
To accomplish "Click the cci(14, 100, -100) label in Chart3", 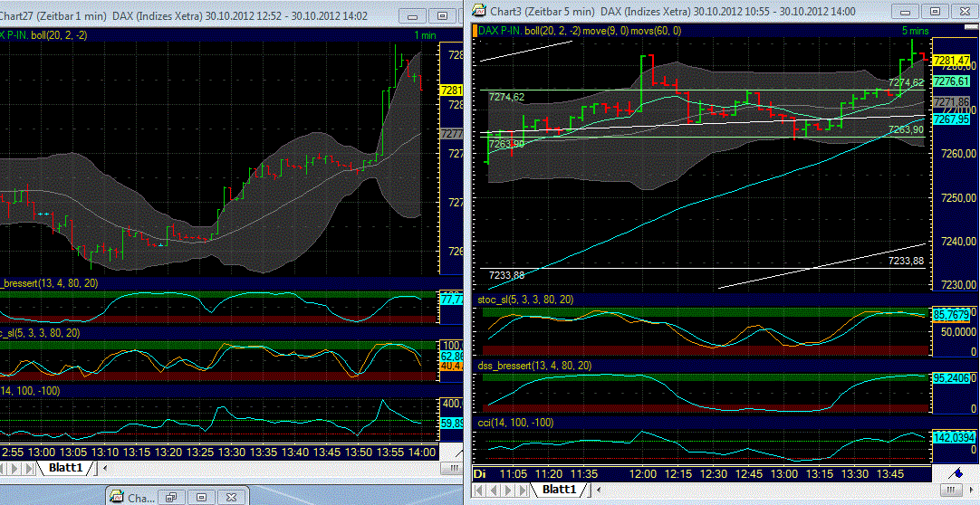I will click(515, 424).
